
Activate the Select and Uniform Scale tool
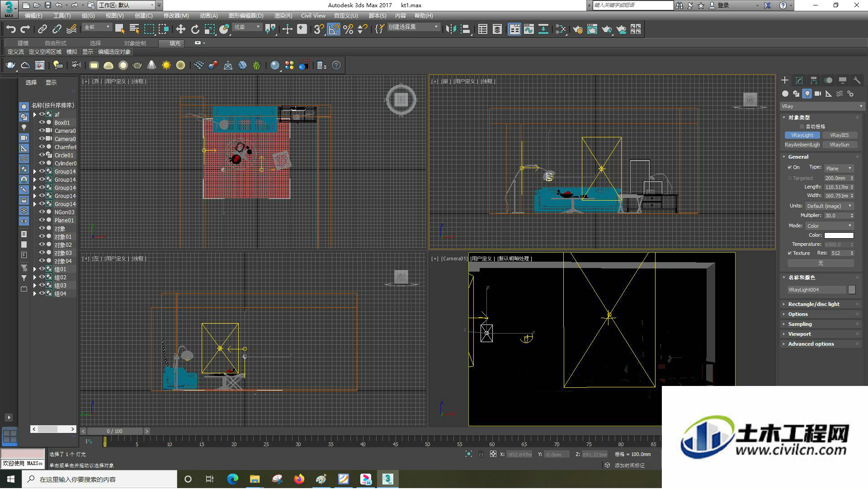(x=209, y=29)
